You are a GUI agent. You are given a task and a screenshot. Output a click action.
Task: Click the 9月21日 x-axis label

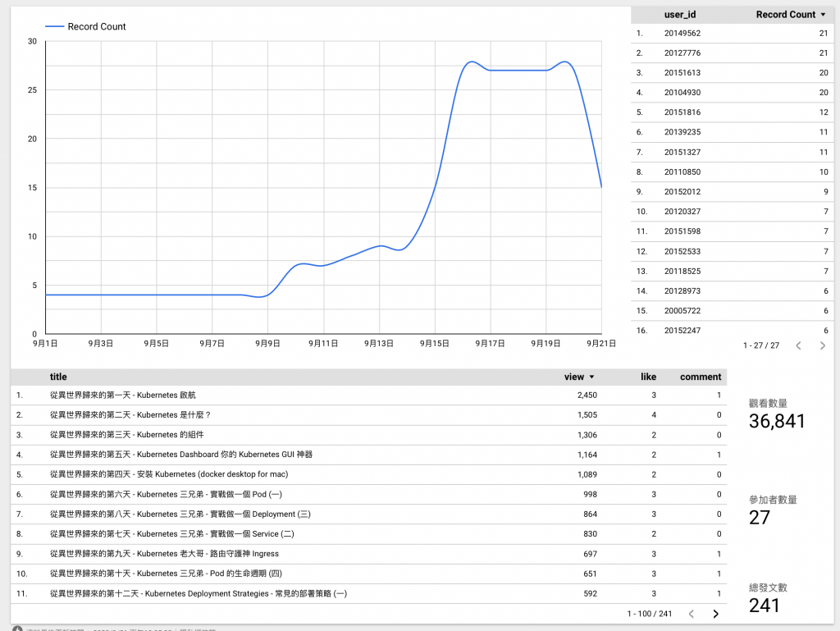601,343
